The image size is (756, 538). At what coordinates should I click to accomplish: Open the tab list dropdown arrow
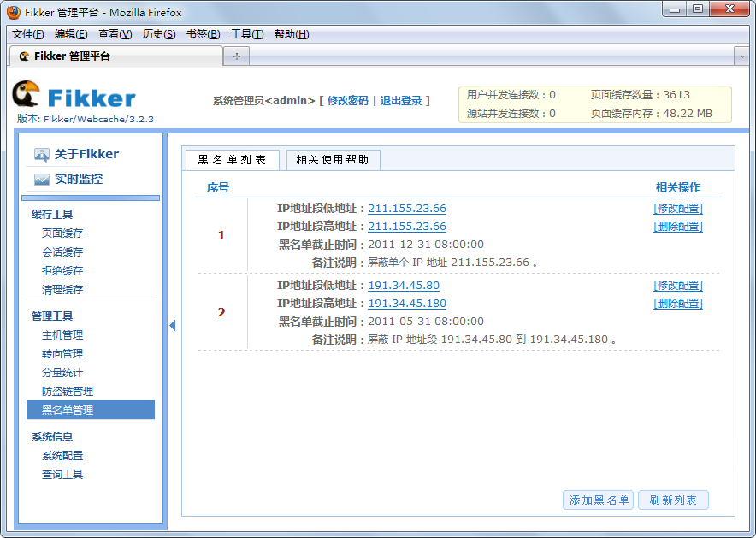point(742,57)
